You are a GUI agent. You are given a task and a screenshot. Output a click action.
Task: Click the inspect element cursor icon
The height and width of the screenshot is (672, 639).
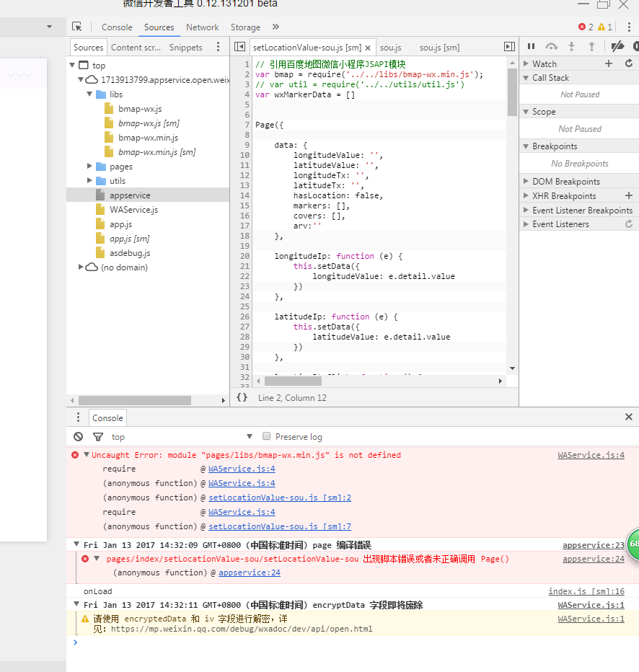point(76,27)
